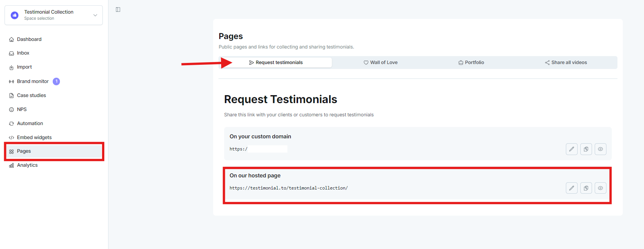Select the Request testimonials tab

(276, 63)
